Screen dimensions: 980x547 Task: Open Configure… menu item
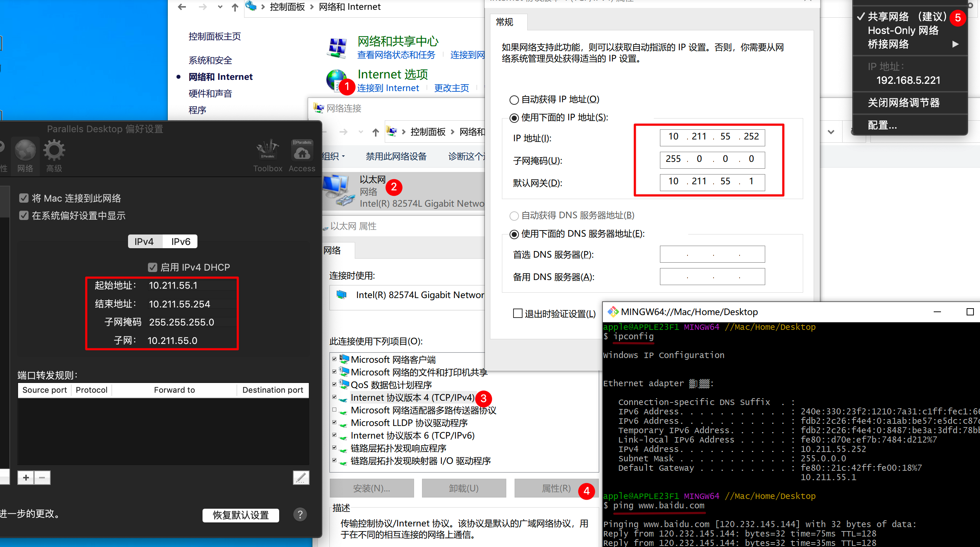tap(882, 125)
